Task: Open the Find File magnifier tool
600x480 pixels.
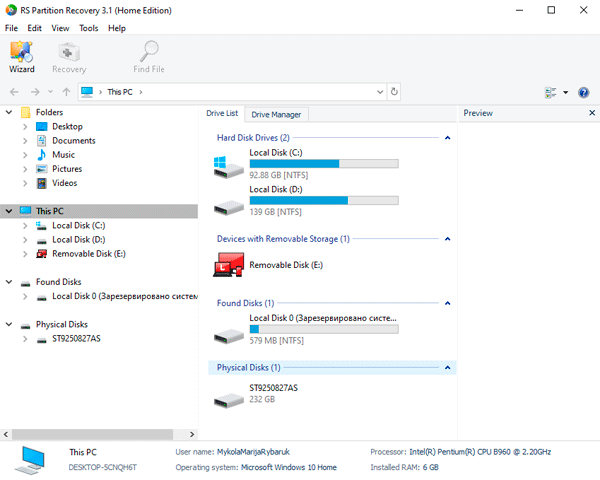Action: click(149, 57)
